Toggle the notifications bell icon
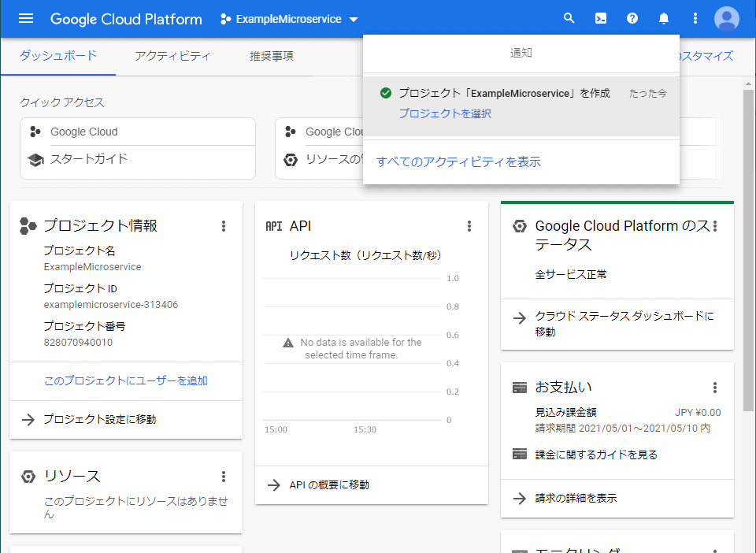This screenshot has height=553, width=756. [x=663, y=19]
